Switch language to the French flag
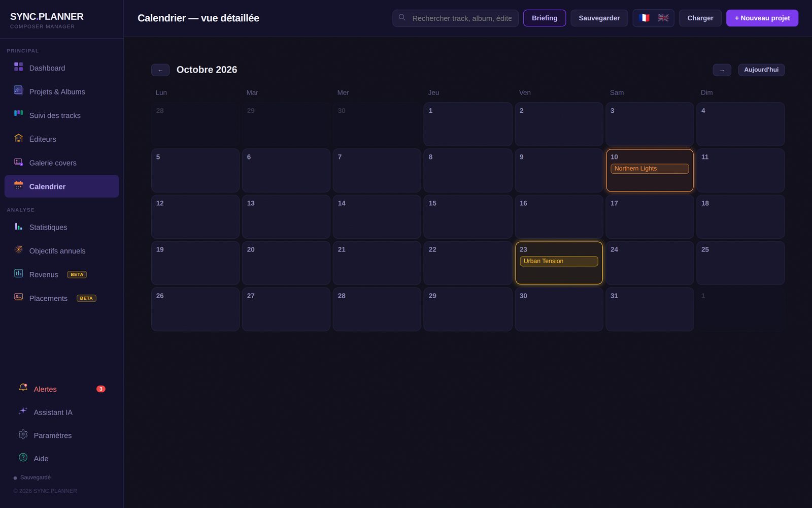The image size is (812, 508). pyautogui.click(x=644, y=18)
